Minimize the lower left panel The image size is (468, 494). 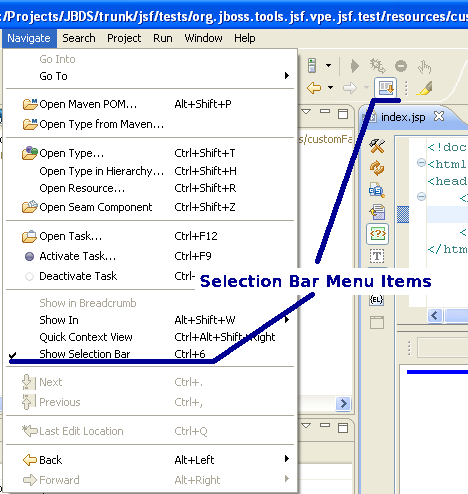(325, 425)
